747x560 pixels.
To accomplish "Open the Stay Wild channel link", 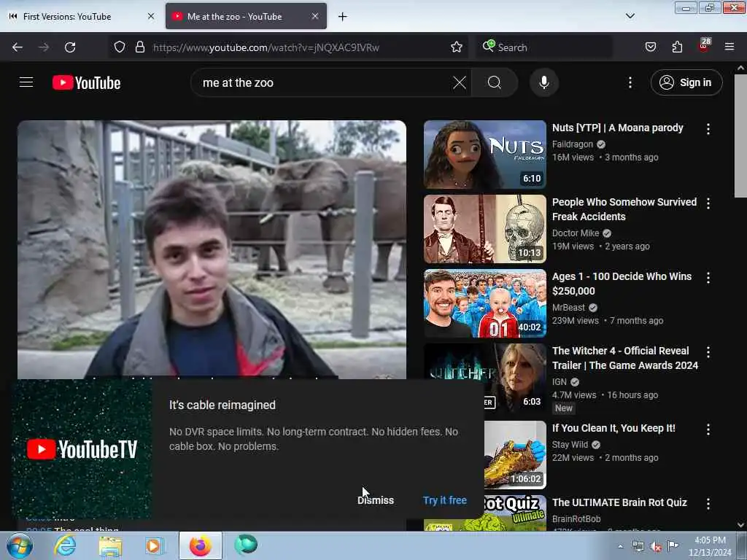I will tap(570, 444).
